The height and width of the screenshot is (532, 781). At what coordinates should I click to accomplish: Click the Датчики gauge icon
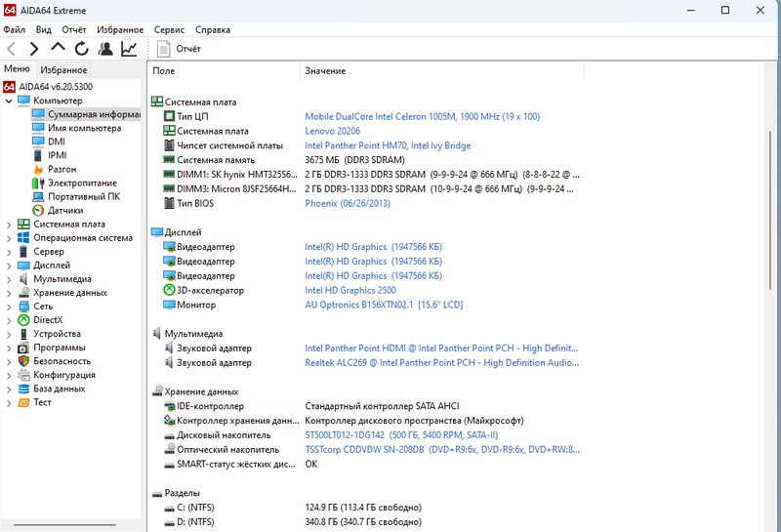38,210
